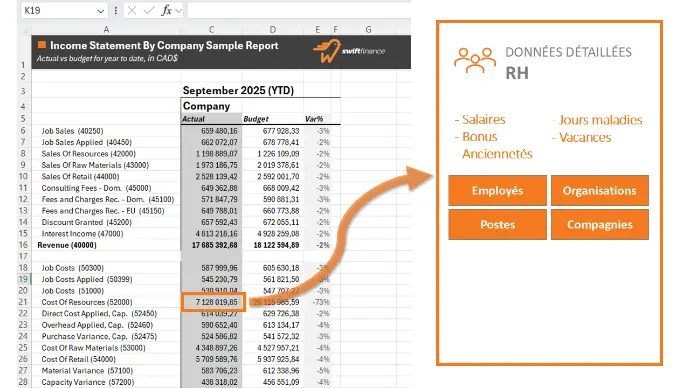
Task: Click the Postes button
Action: pyautogui.click(x=497, y=224)
